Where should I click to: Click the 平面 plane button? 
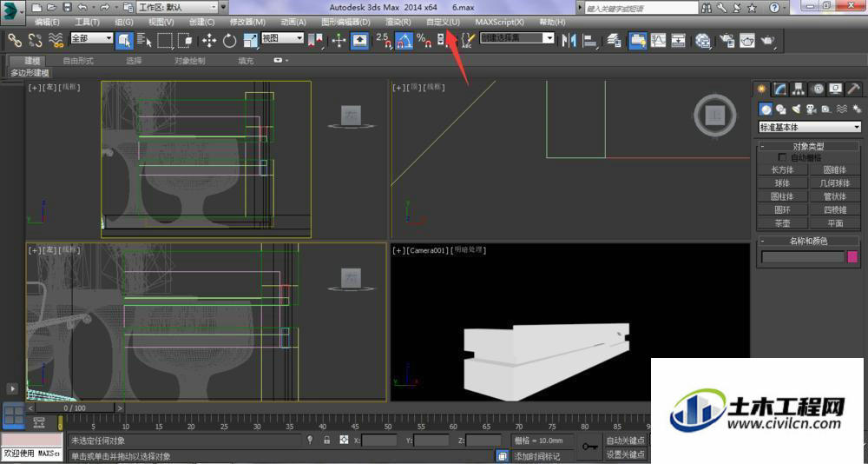coord(835,222)
